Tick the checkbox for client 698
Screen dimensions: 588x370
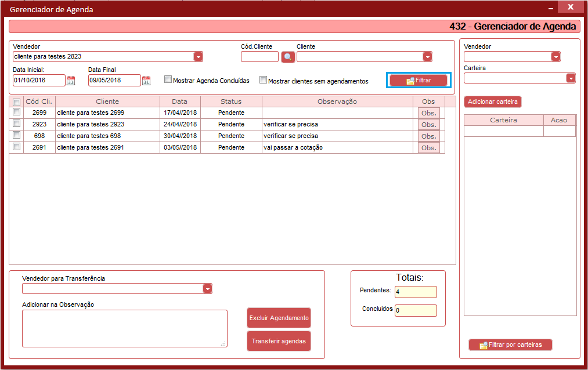[x=16, y=135]
